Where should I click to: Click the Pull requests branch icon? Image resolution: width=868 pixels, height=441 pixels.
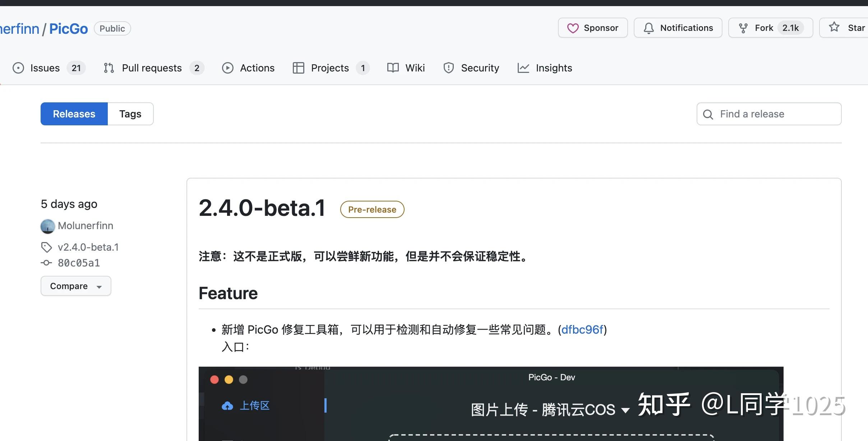point(109,68)
